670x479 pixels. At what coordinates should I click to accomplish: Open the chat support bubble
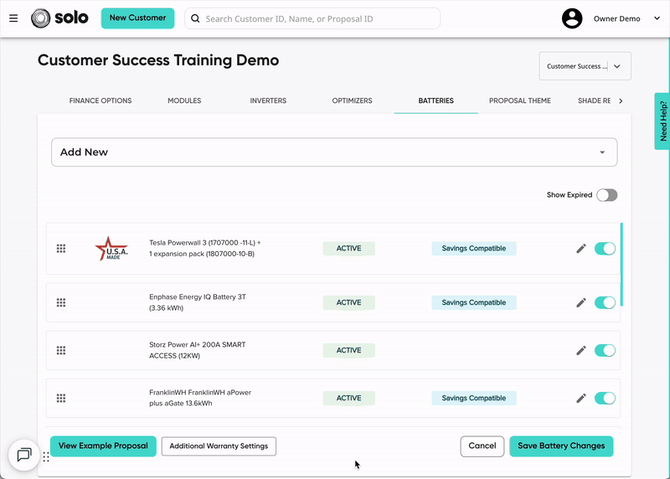click(x=24, y=455)
